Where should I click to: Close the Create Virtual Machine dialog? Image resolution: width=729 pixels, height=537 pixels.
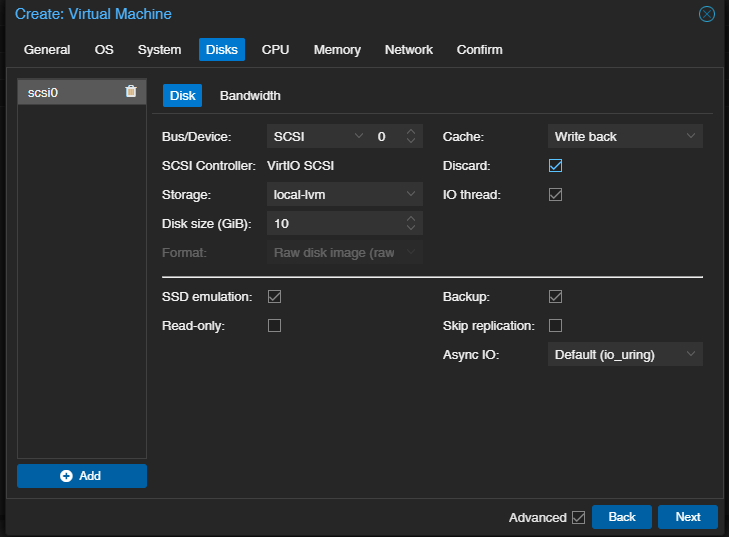click(x=707, y=14)
